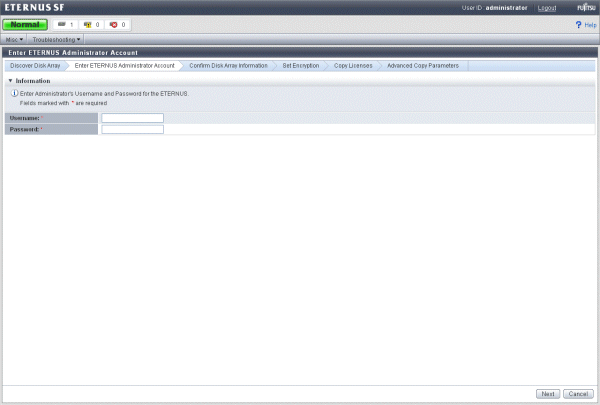Click the Help question mark icon
Viewport: 600px width, 405px height.
[x=578, y=25]
